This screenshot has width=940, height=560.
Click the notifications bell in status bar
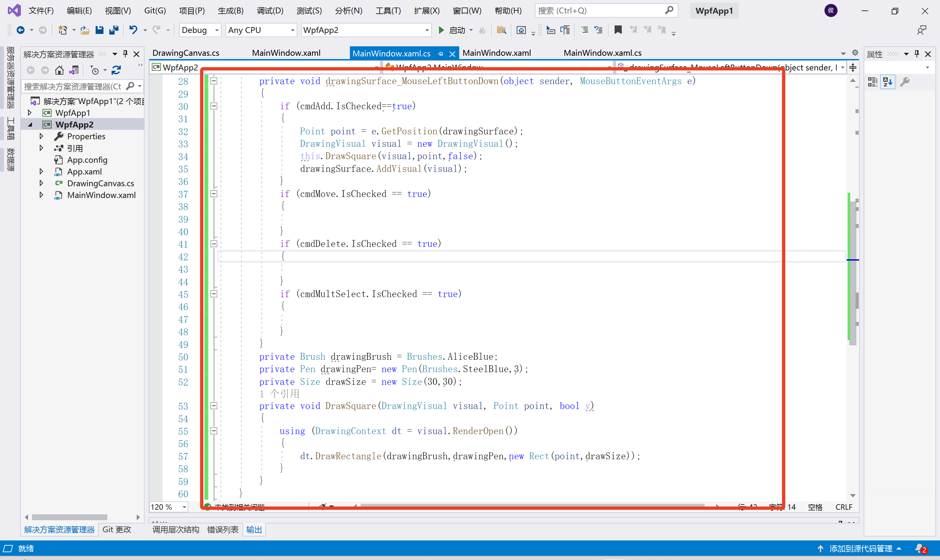coord(920,548)
